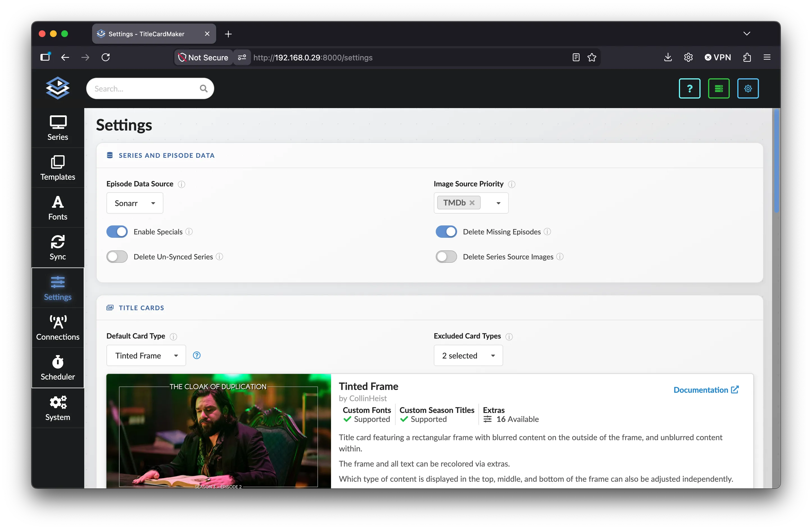The height and width of the screenshot is (530, 812).
Task: Click the Series and Episode Data heading
Action: [x=166, y=156]
